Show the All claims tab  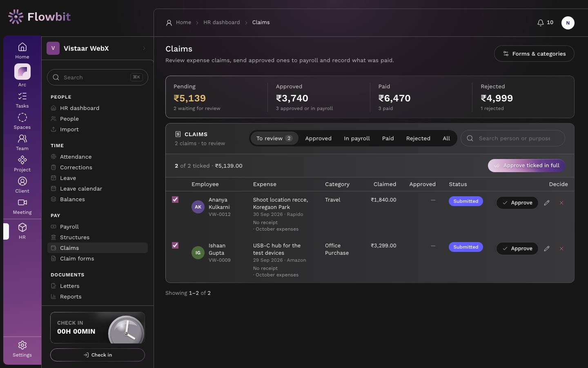[x=446, y=138]
